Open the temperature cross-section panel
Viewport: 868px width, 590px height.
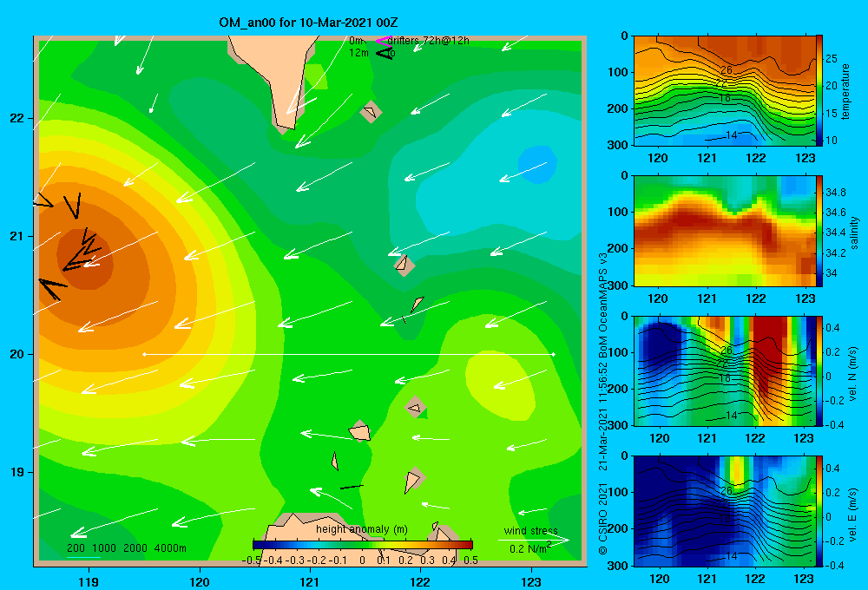[x=724, y=91]
